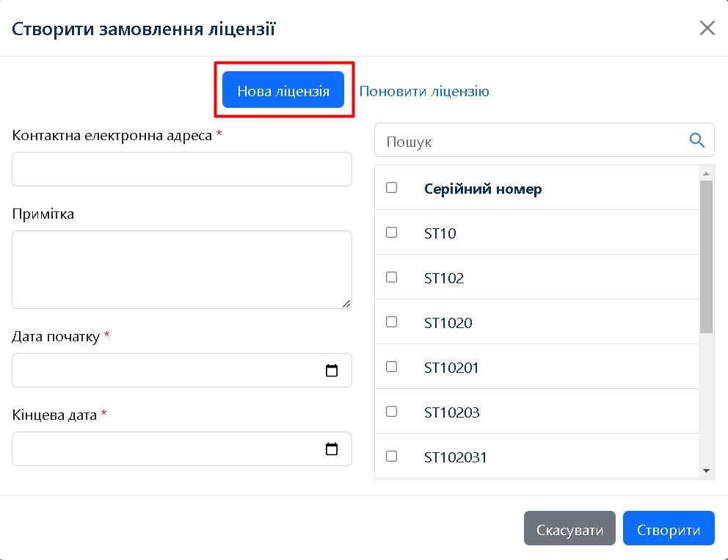Viewport: 728px width, 560px height.
Task: Click inside the Примітка text area
Action: pos(182,269)
